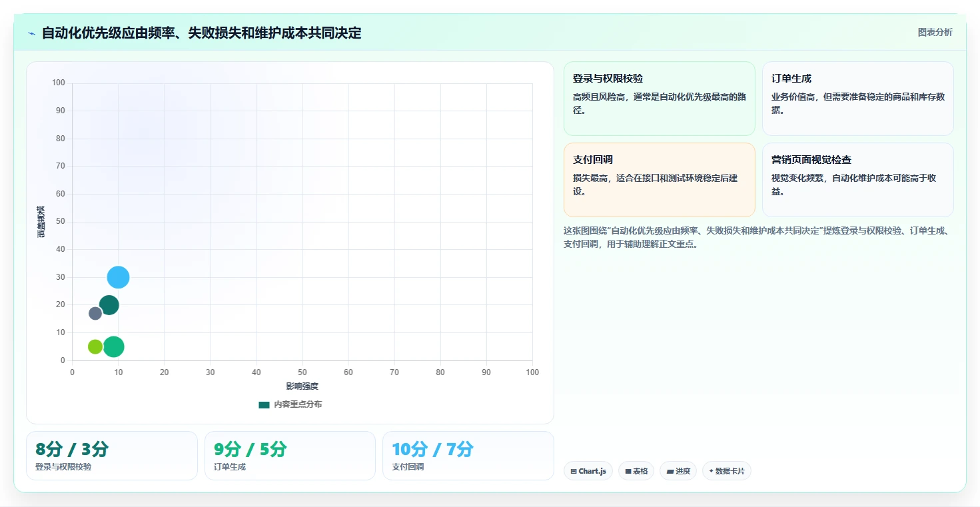Click the lightning icon beside the title

(31, 33)
